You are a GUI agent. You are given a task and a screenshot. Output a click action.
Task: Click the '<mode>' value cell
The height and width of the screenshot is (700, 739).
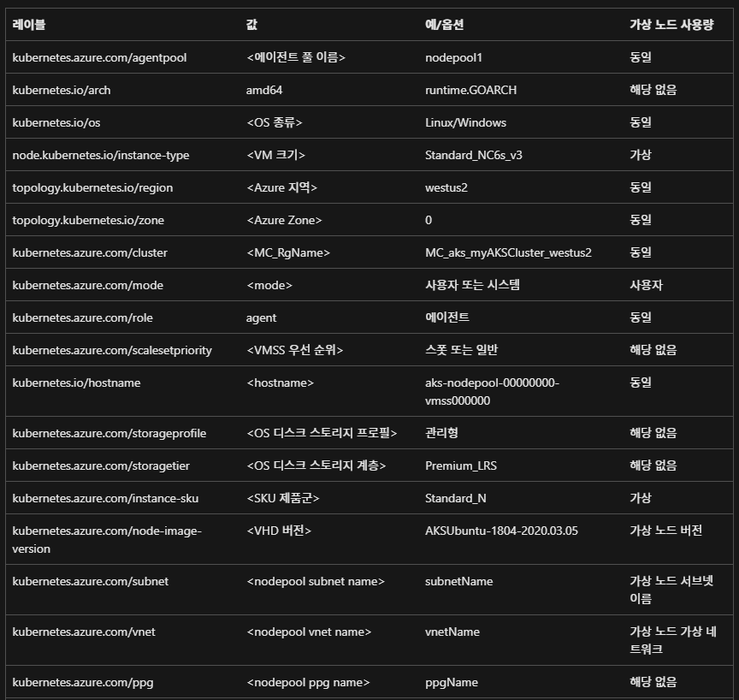coord(269,285)
